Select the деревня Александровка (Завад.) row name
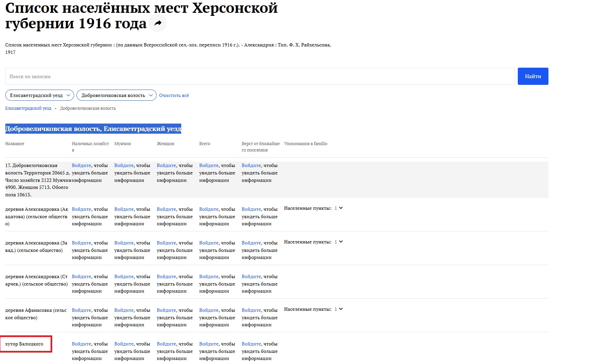 coord(36,246)
